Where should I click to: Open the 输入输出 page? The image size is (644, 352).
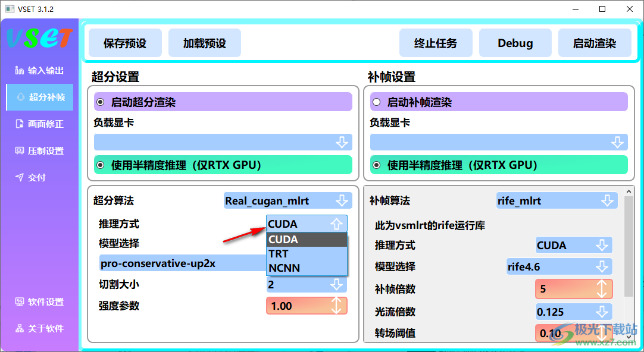pos(40,71)
